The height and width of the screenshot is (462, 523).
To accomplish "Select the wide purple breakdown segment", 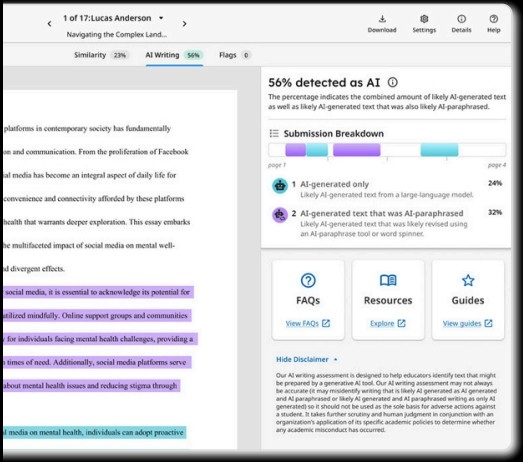I will click(357, 150).
